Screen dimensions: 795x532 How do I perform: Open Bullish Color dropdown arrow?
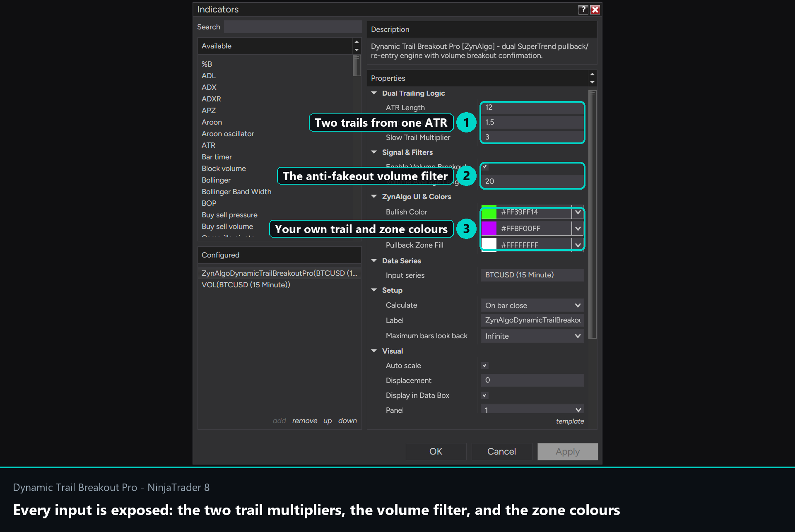click(578, 212)
